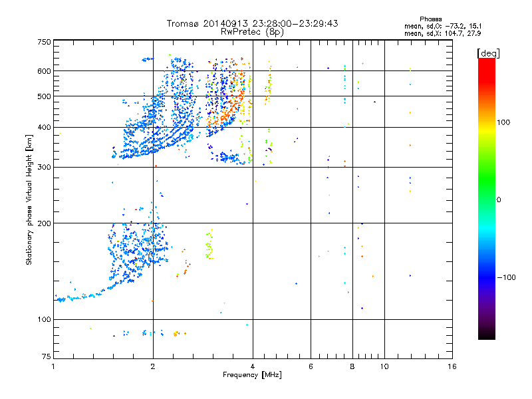Click the x-axis tick label '6'
Image resolution: width=532 pixels, height=399 pixels.
[311, 366]
